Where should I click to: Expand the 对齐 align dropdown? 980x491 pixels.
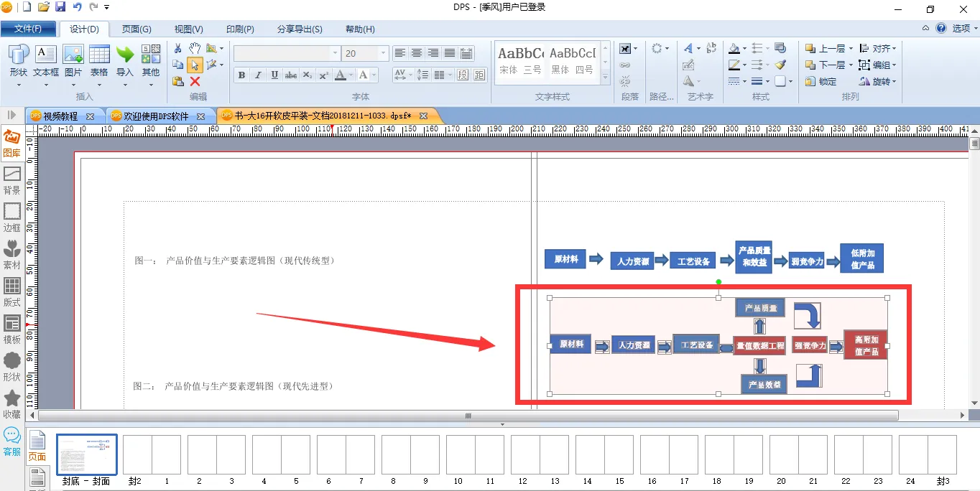893,49
